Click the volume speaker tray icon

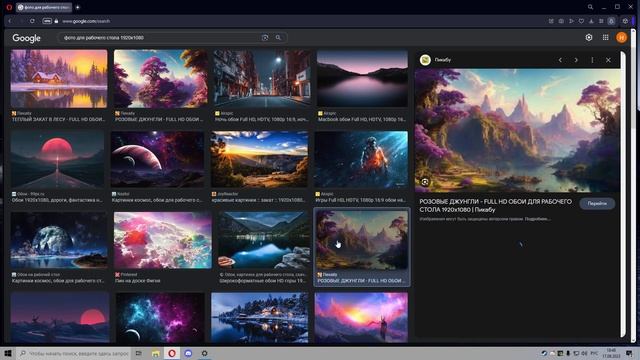584,353
